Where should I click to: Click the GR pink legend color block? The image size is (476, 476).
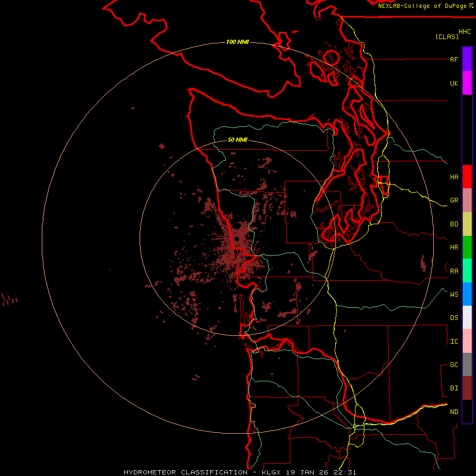[467, 200]
